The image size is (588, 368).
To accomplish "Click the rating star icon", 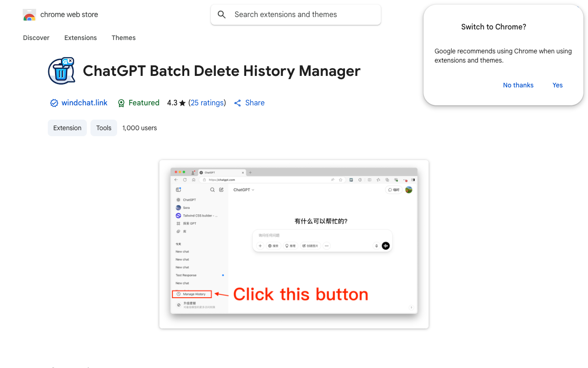I will point(182,103).
